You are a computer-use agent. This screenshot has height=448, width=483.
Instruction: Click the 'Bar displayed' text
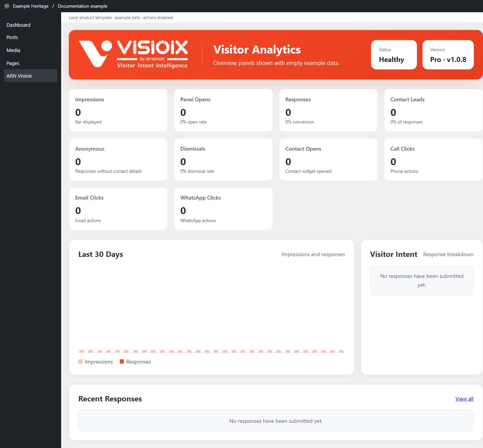pos(88,122)
